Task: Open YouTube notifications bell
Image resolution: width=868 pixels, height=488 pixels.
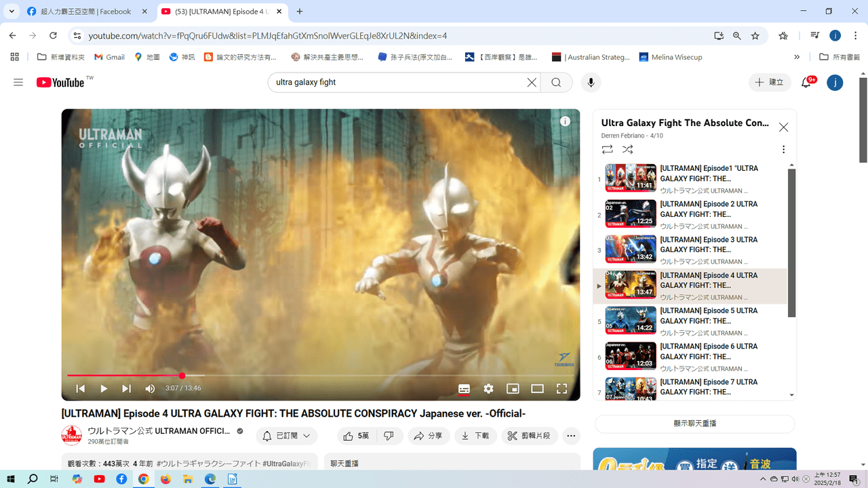Action: tap(806, 82)
